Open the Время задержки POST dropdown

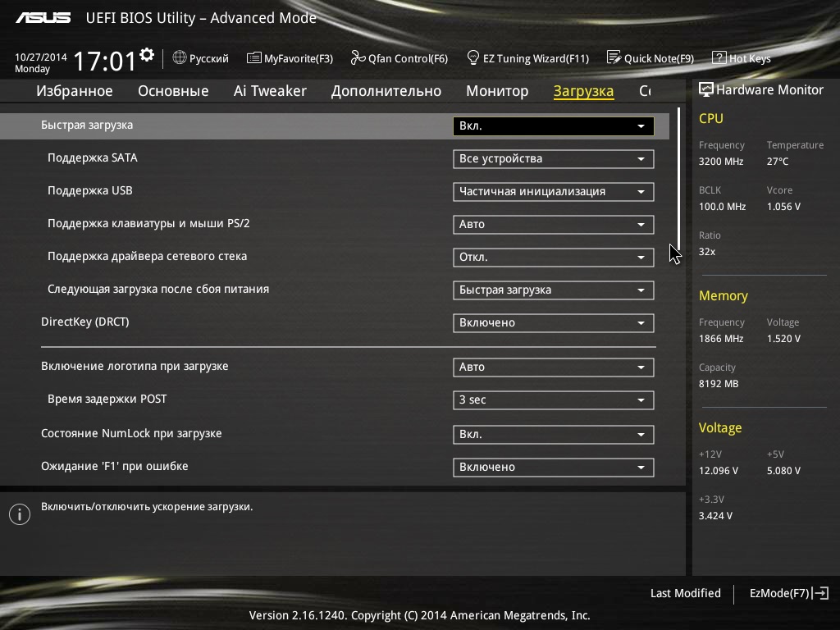554,400
